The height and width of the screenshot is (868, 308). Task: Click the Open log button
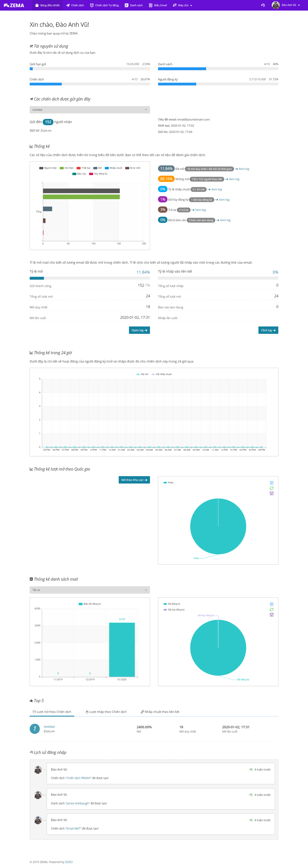click(139, 330)
